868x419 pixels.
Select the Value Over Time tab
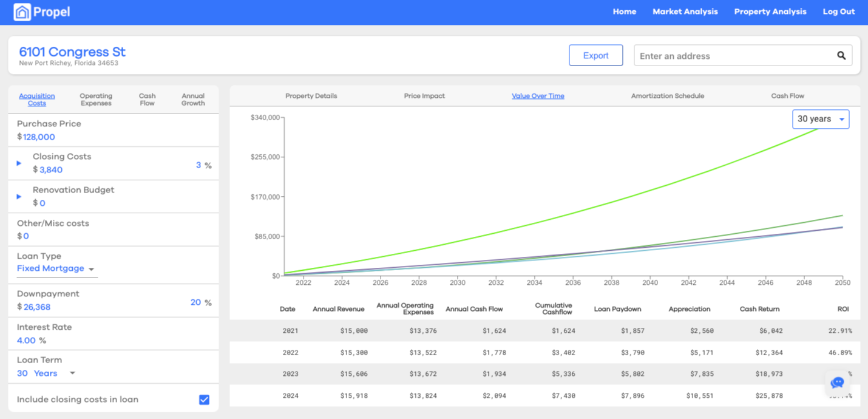(538, 96)
